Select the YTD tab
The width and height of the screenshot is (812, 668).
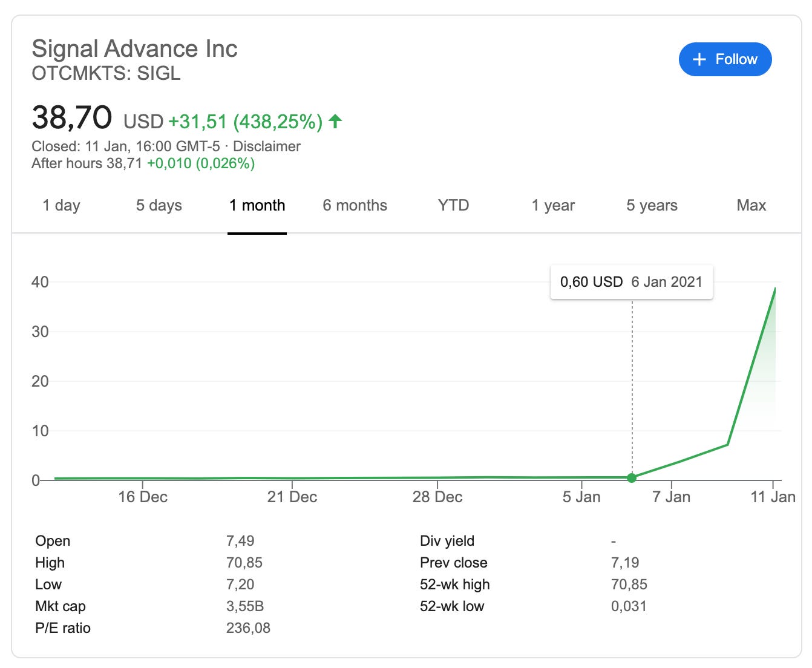click(453, 205)
